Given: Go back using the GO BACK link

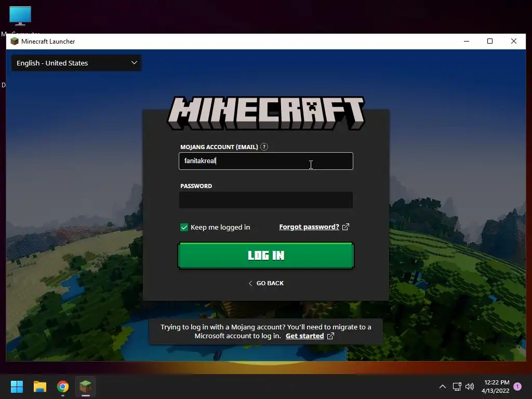Looking at the screenshot, I should 266,283.
